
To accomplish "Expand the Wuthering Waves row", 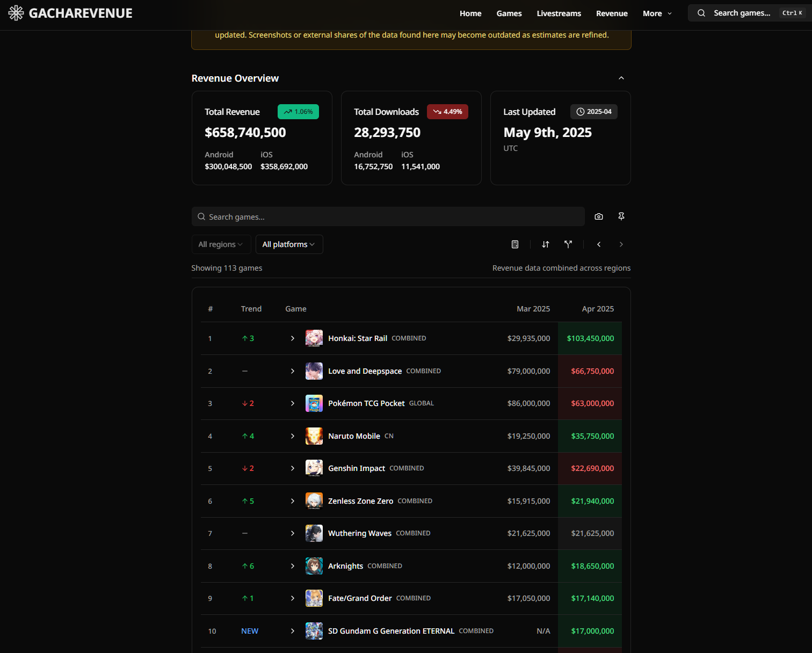I will 293,533.
